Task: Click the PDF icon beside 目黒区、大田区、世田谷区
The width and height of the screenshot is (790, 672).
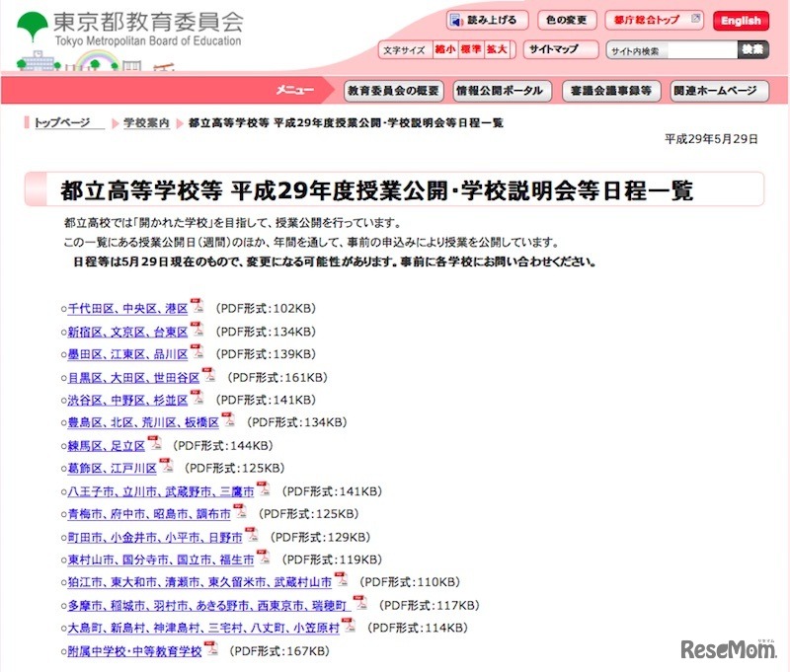Action: coord(208,374)
